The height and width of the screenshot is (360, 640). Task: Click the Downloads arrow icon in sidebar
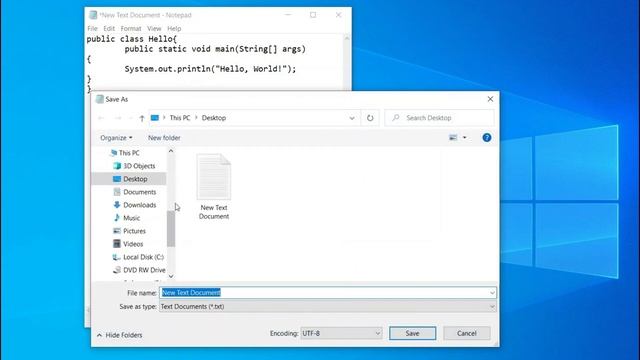click(x=117, y=205)
